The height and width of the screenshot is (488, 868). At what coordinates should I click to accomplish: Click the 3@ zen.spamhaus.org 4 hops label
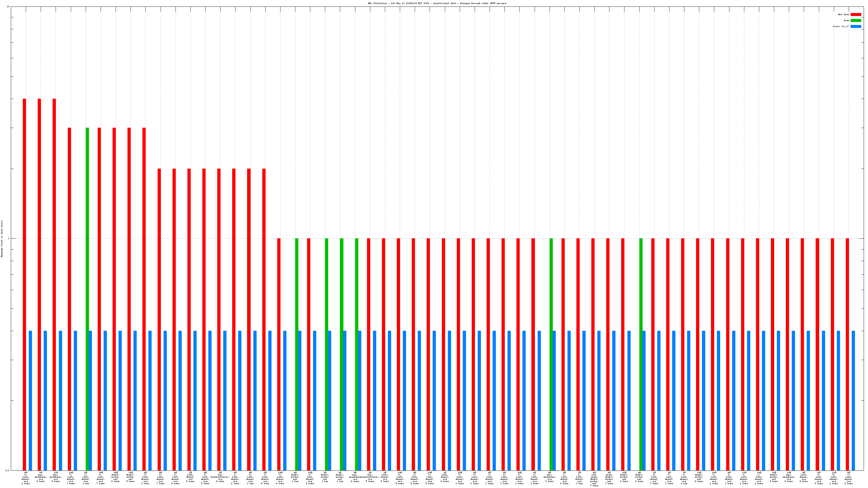coord(40,477)
